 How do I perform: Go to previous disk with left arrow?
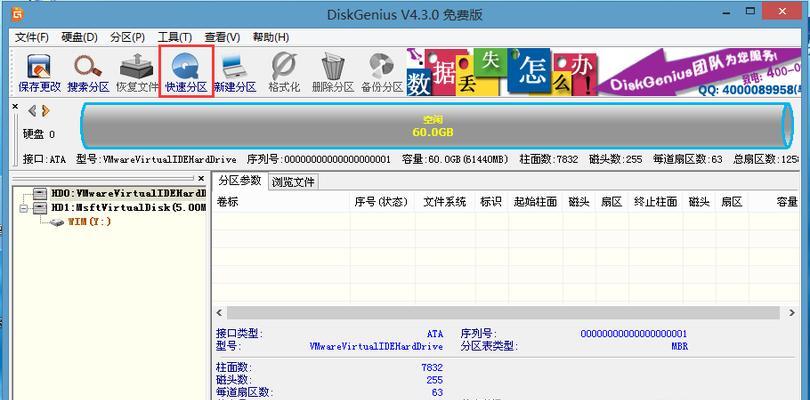pyautogui.click(x=32, y=111)
